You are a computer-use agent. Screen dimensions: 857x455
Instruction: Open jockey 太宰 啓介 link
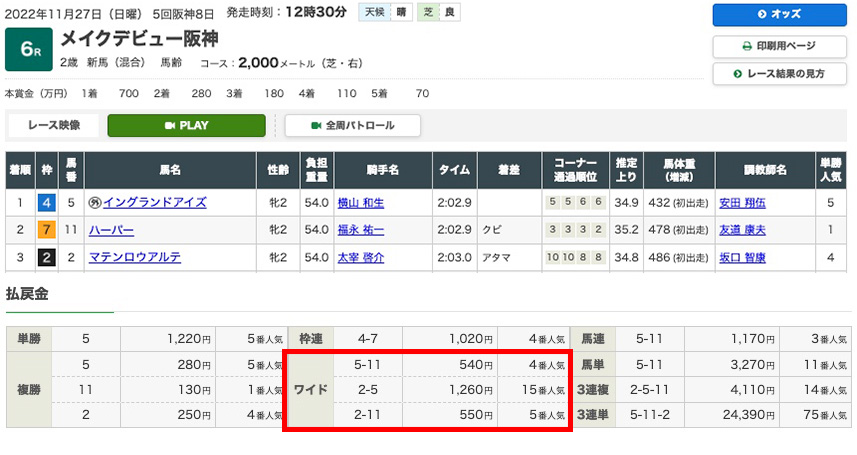pyautogui.click(x=361, y=258)
